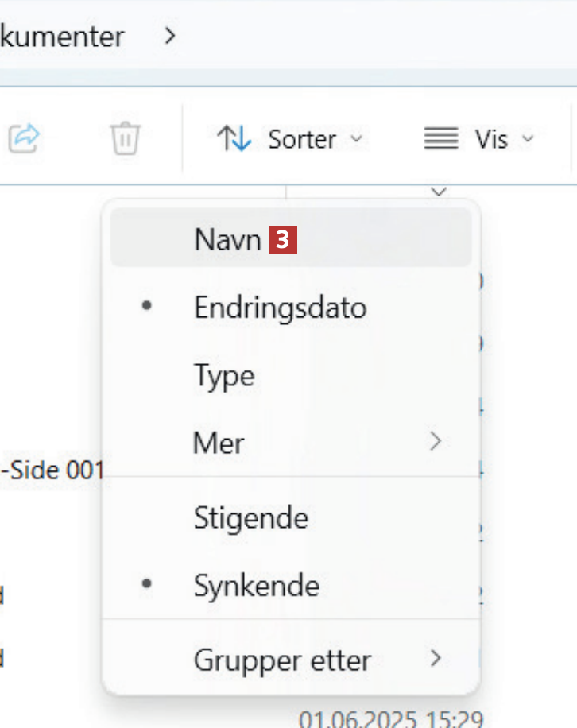Click the Sorter up-down arrows icon
The width and height of the screenshot is (577, 728).
234,139
